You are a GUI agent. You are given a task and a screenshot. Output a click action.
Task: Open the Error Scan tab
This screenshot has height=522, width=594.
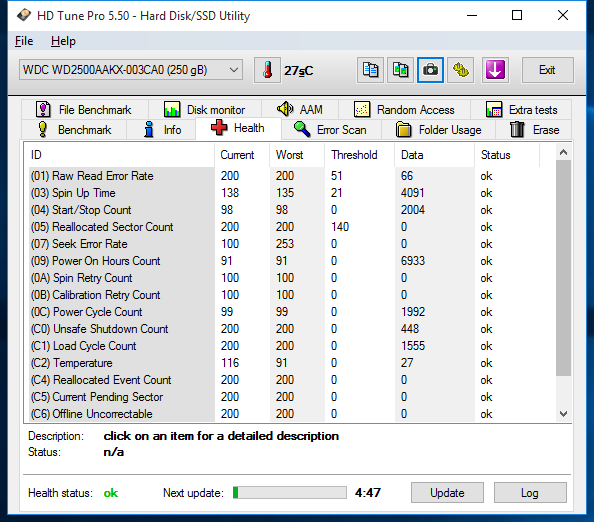click(330, 130)
